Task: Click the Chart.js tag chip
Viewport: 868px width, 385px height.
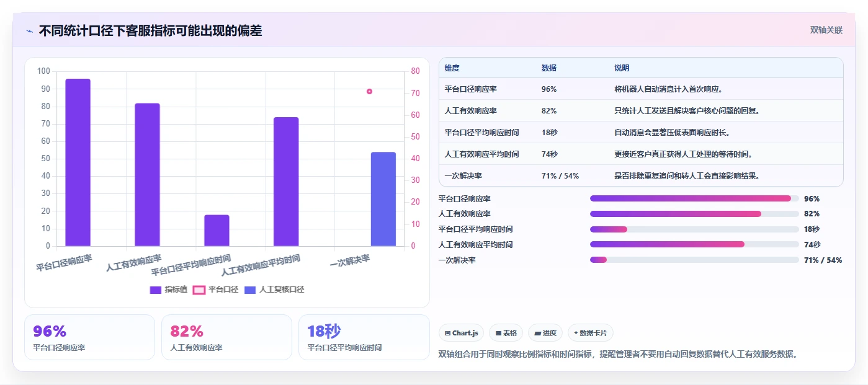Action: (462, 333)
